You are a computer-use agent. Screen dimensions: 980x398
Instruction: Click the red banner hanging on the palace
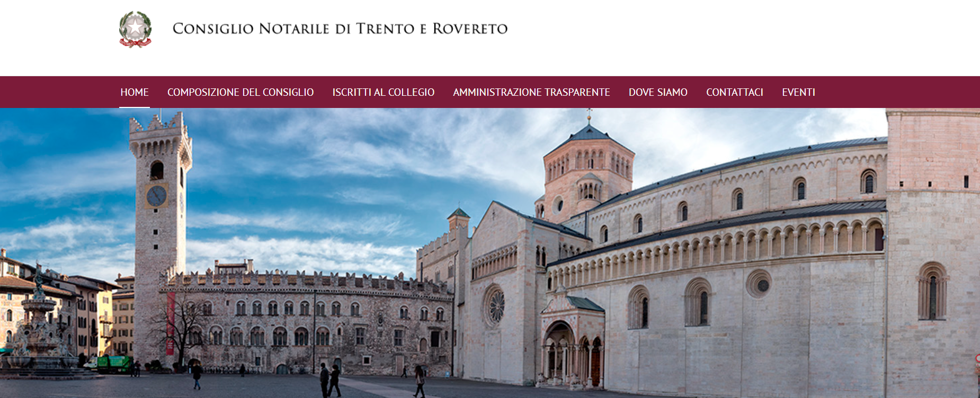171,323
